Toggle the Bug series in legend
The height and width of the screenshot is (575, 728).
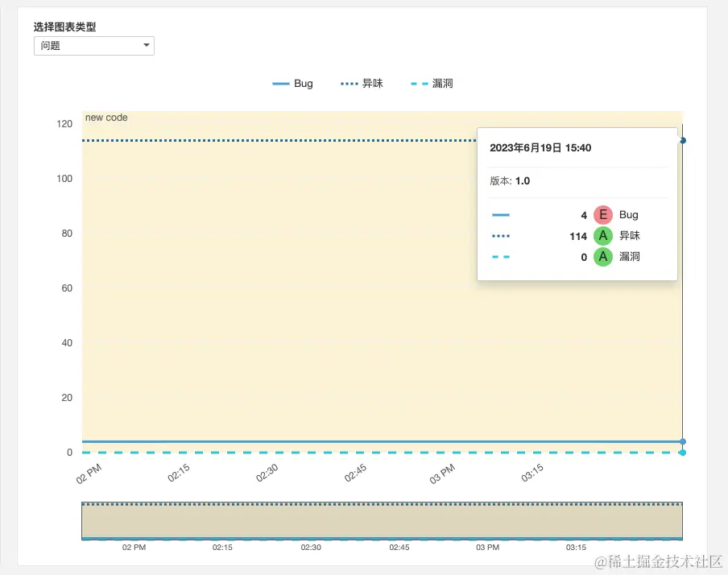[x=292, y=84]
